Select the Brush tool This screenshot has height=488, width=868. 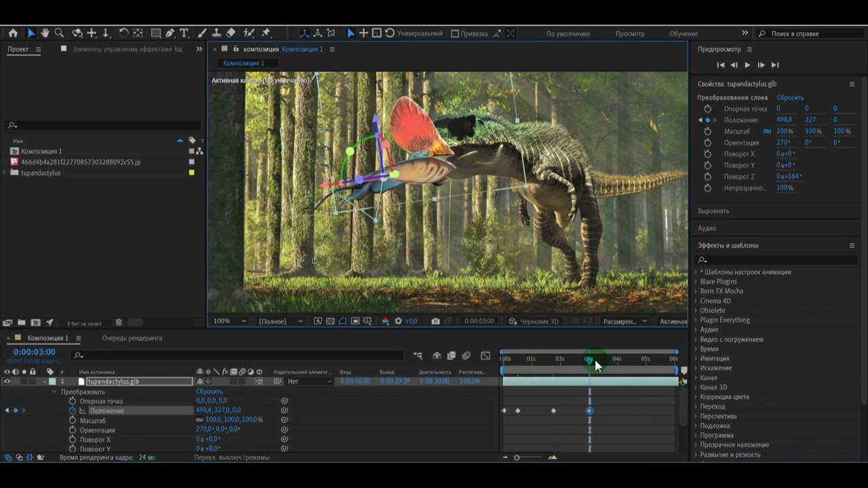[x=202, y=33]
